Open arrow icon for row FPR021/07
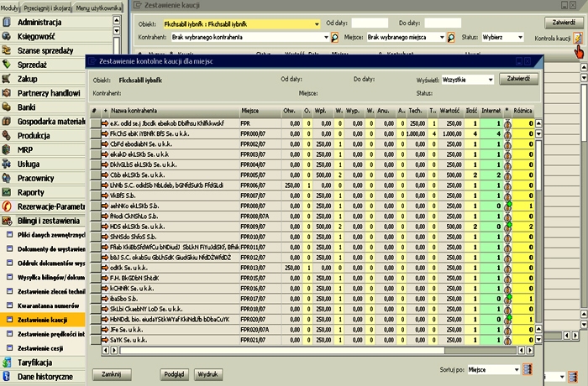 point(105,340)
